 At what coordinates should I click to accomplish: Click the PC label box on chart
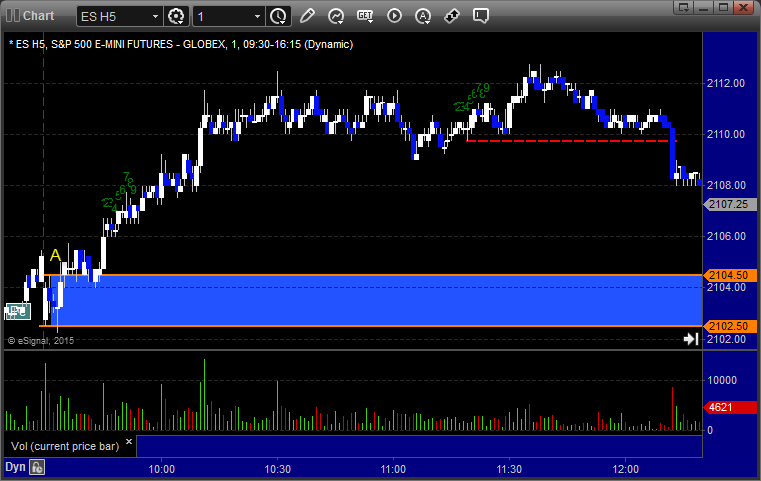pos(18,311)
